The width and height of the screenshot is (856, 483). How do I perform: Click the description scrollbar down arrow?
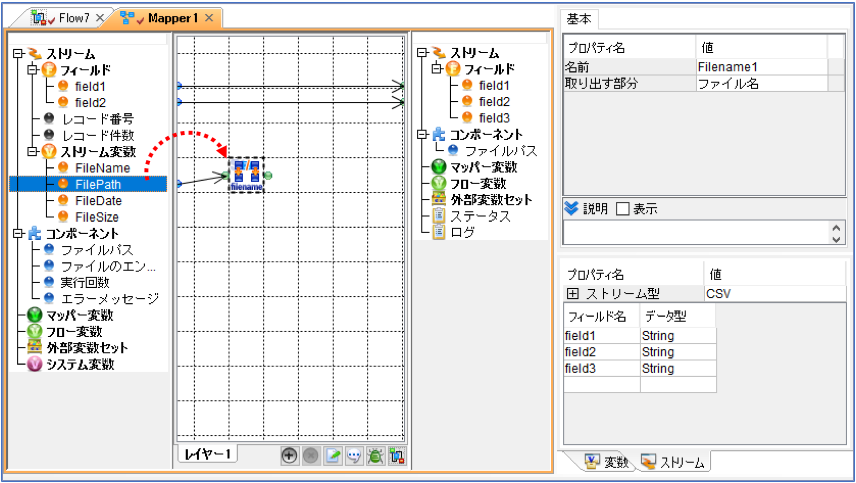click(x=836, y=238)
